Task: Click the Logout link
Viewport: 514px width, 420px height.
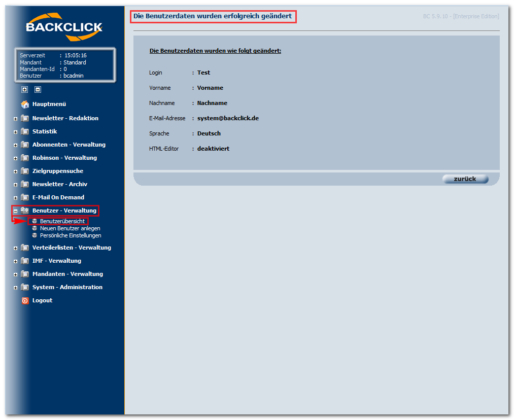Action: 42,300
